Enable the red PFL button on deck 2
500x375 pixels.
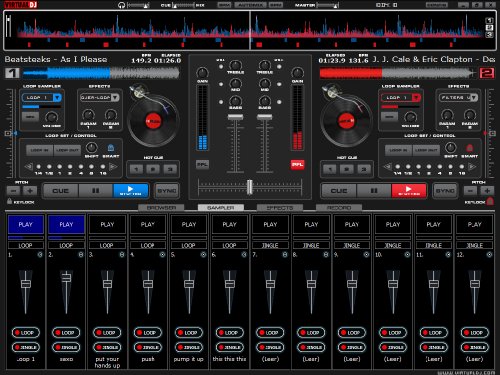pyautogui.click(x=297, y=165)
